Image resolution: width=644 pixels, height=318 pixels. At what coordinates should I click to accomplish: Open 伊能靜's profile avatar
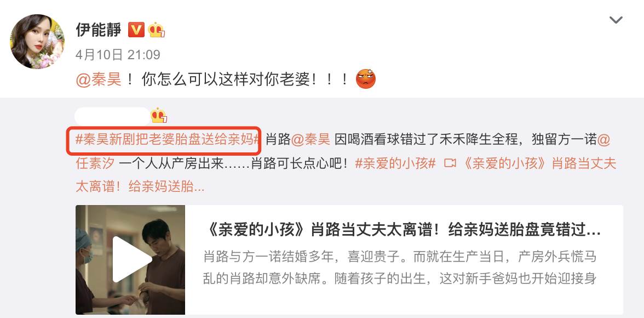point(37,42)
